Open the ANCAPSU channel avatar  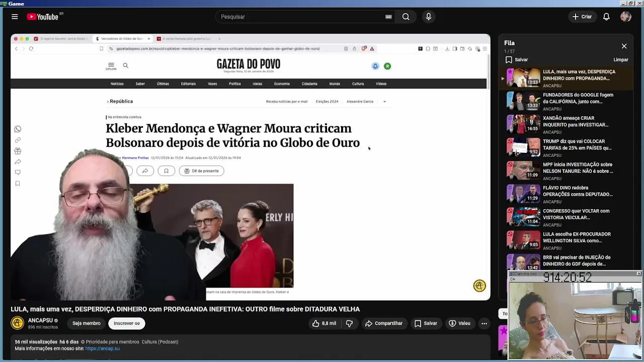pos(18,323)
